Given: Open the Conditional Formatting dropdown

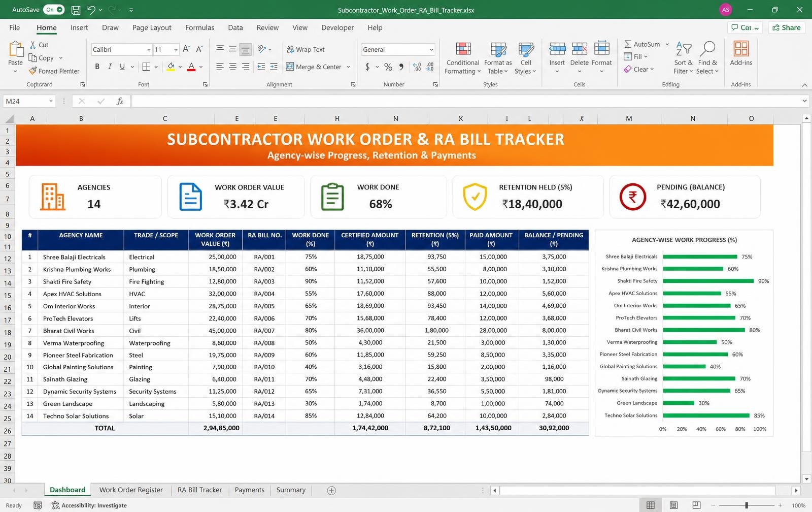Looking at the screenshot, I should click(462, 58).
